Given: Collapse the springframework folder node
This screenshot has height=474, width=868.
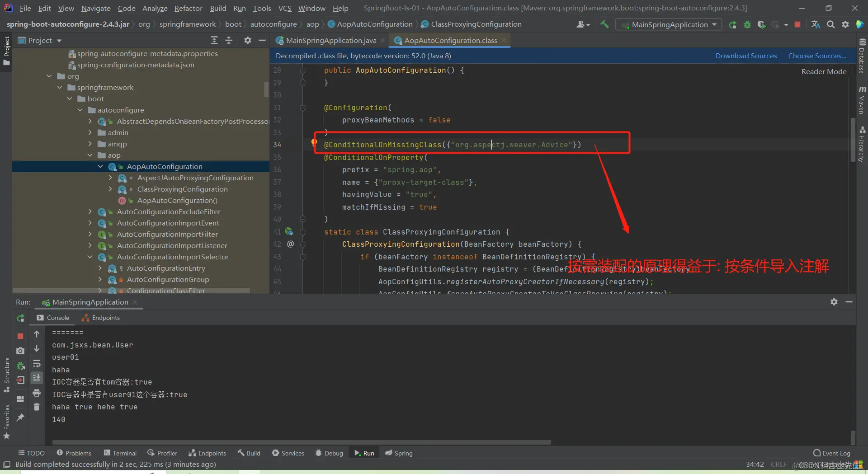Looking at the screenshot, I should [60, 87].
